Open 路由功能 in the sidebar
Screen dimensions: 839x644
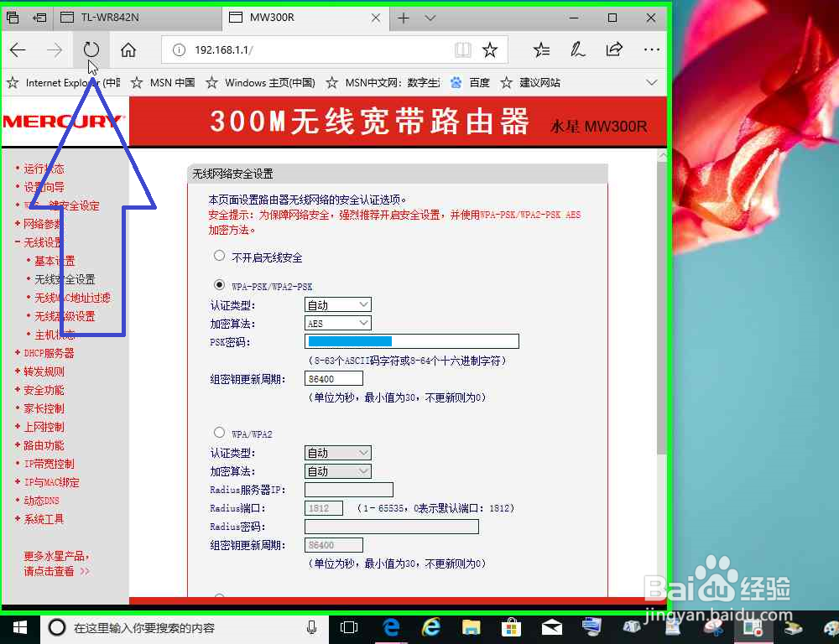(44, 445)
